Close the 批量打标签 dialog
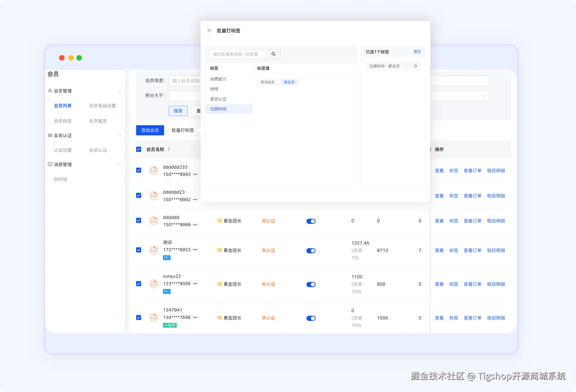Viewport: 576px width, 392px height. [x=209, y=31]
